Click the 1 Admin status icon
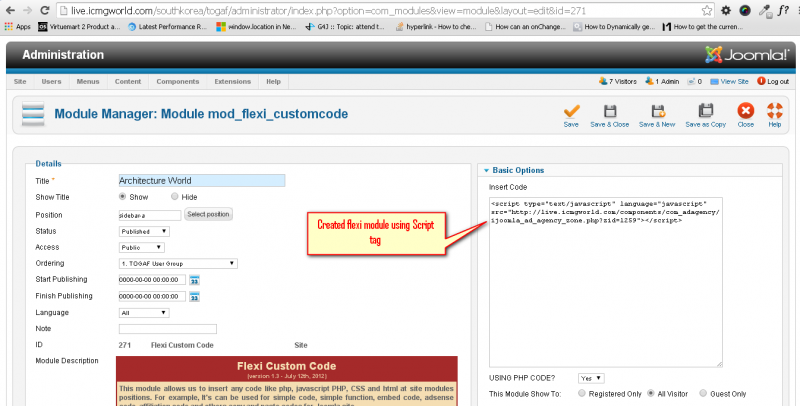 point(649,81)
